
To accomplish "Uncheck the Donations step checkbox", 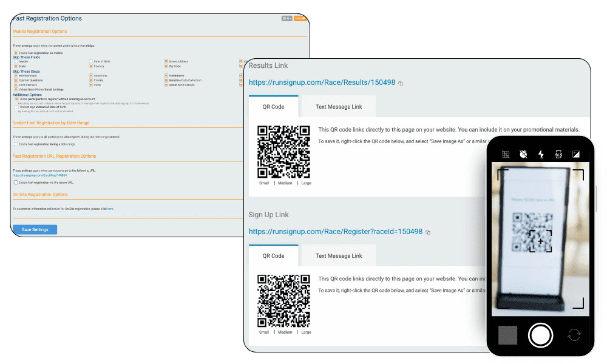I will (x=91, y=75).
